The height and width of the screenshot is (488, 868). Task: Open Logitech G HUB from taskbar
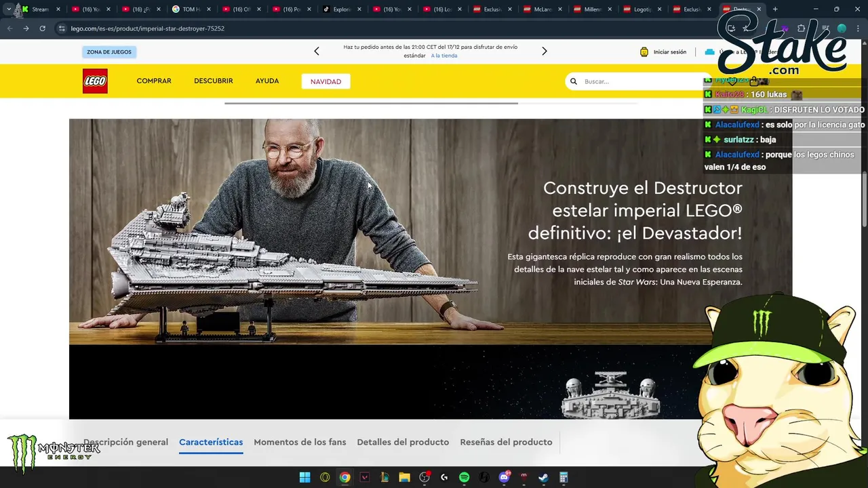444,477
